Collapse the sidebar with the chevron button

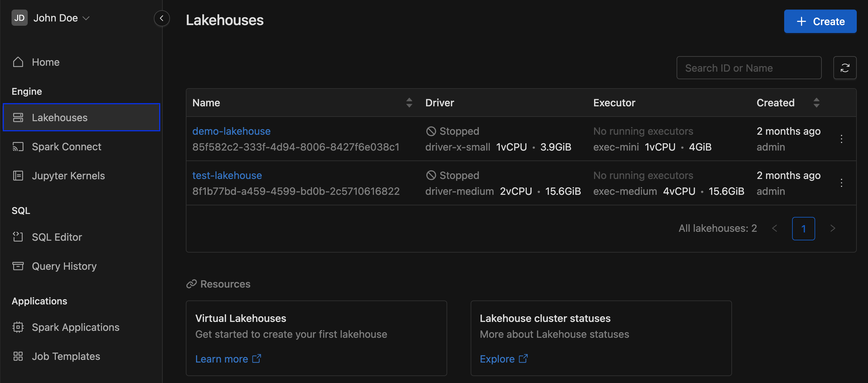click(162, 18)
